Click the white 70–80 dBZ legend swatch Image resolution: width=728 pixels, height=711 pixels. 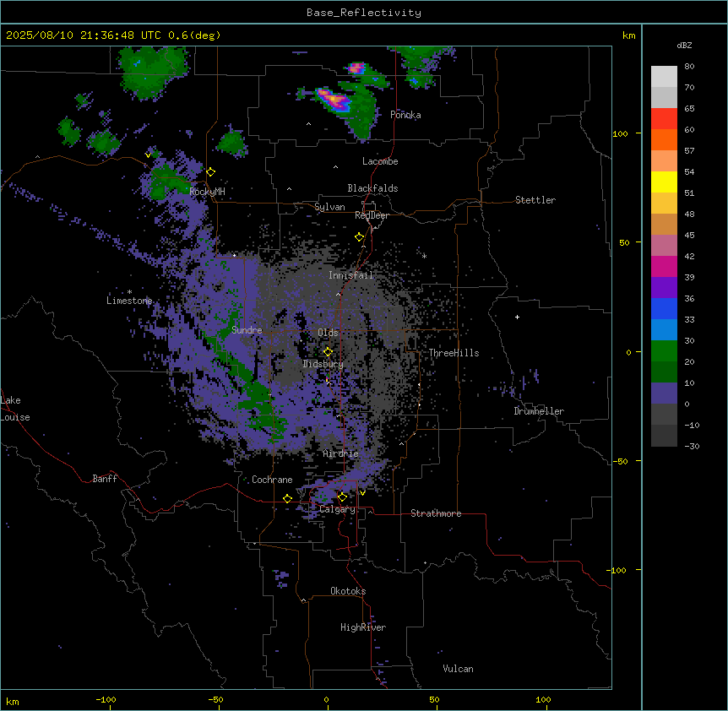coord(664,77)
